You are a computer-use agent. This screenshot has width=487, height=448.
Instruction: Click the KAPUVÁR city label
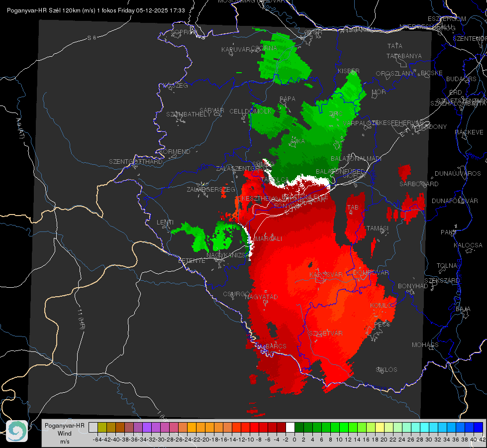click(236, 50)
